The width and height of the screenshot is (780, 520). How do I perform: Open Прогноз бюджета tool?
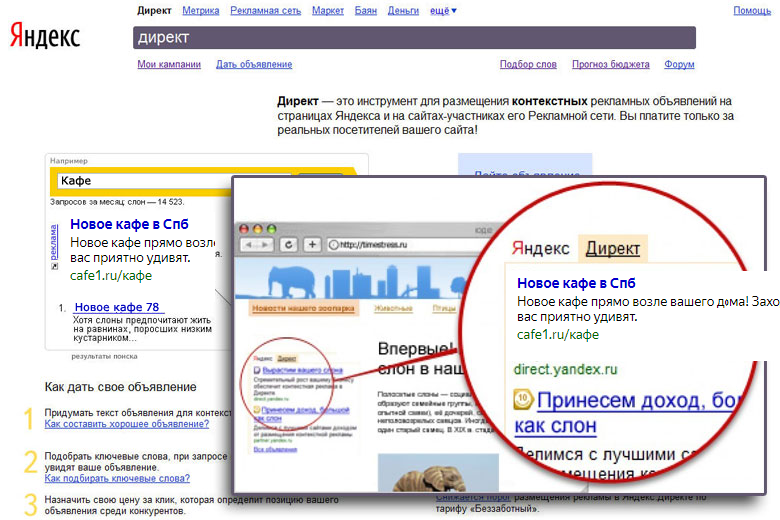pyautogui.click(x=610, y=64)
